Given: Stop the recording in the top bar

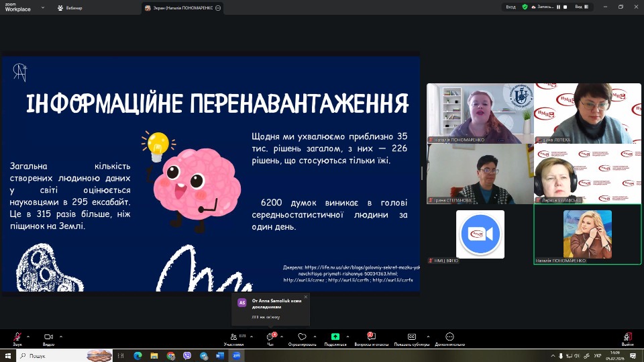Looking at the screenshot, I should pos(566,7).
